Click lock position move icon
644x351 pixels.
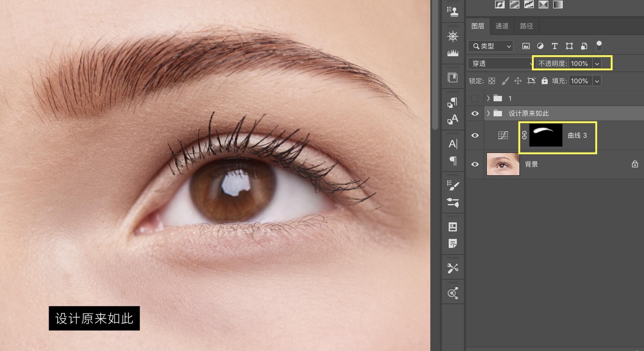tap(518, 81)
